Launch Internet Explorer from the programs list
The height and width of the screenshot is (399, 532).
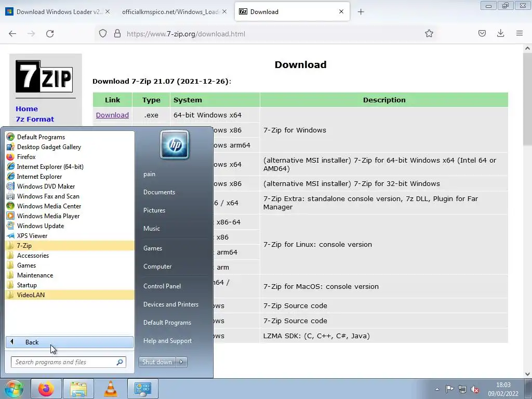pyautogui.click(x=70, y=177)
